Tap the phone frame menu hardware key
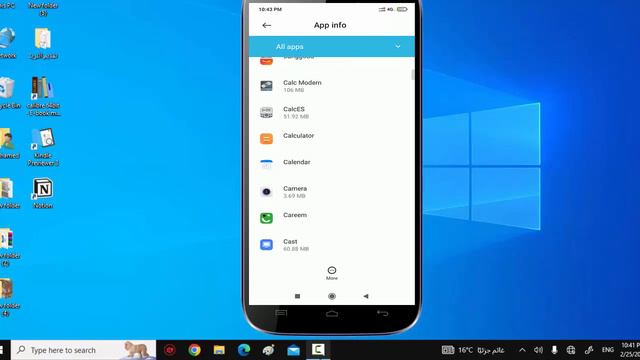 coord(281,313)
